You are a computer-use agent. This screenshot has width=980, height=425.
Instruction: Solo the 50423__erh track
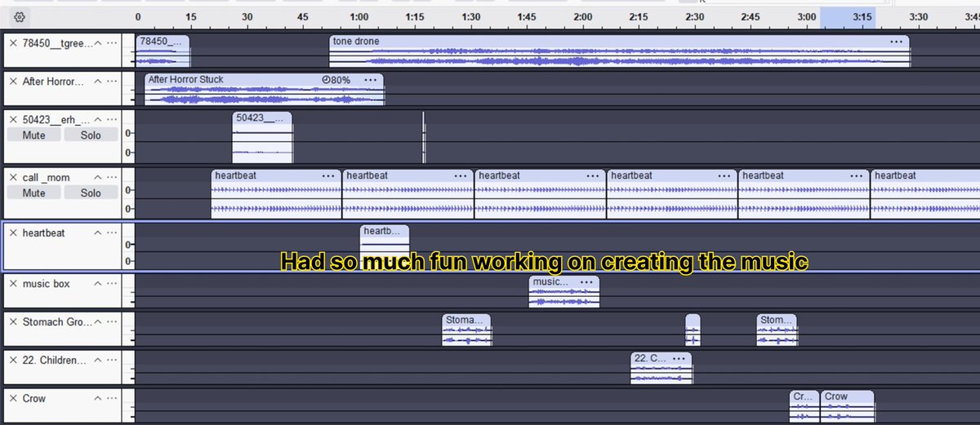coord(91,135)
